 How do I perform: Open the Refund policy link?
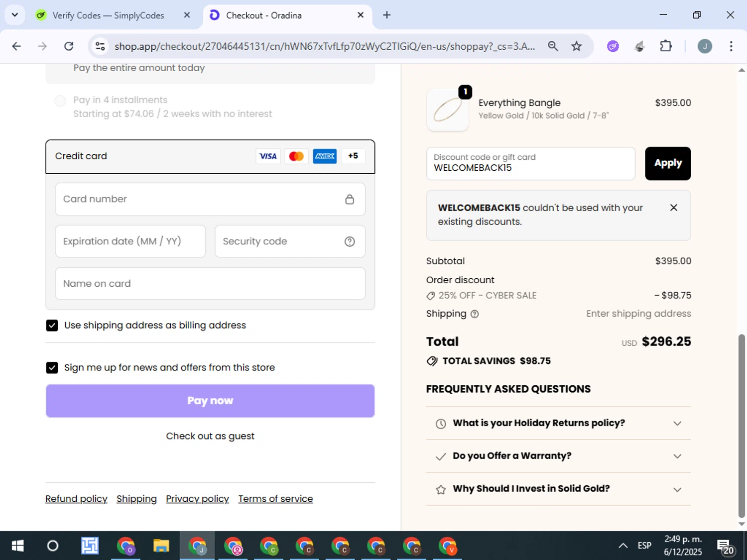76,499
